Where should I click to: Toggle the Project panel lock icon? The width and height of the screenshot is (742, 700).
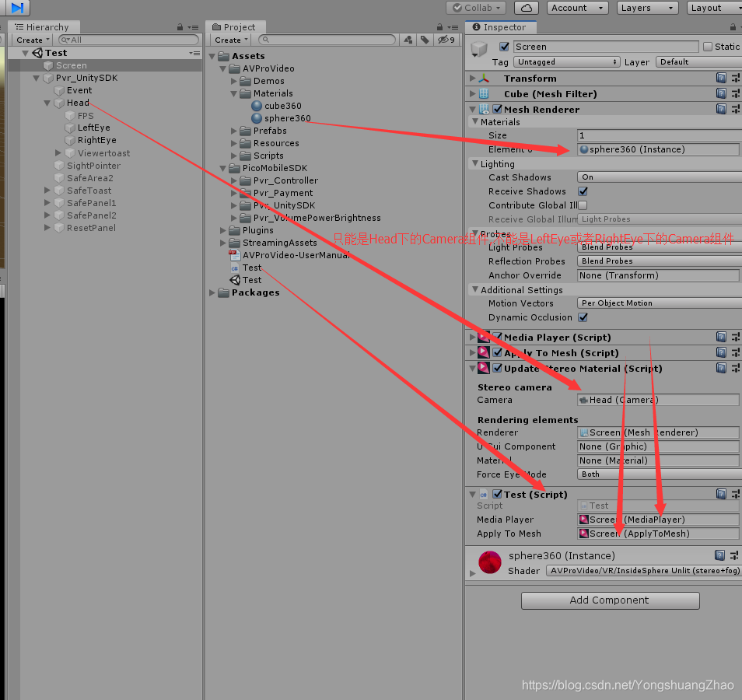(x=439, y=27)
